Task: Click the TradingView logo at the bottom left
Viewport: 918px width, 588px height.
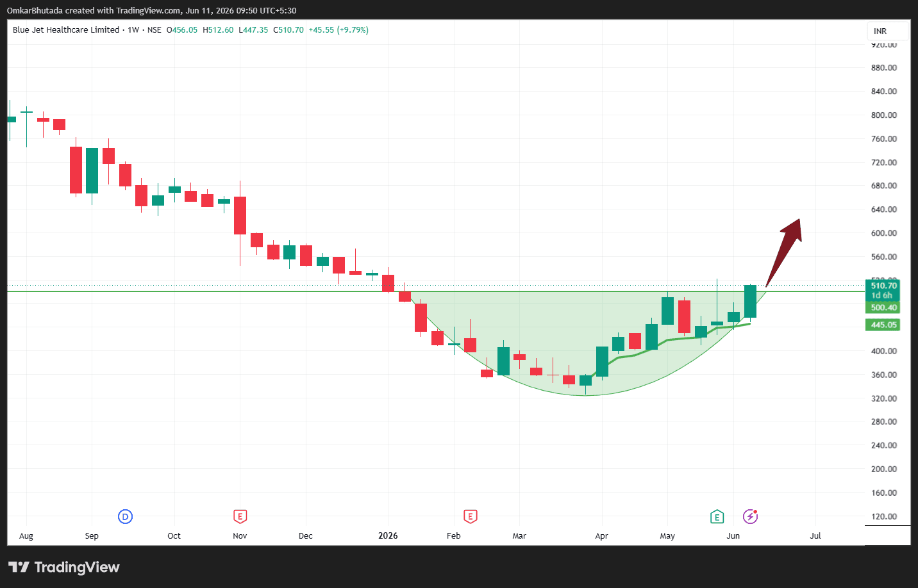Action: click(63, 567)
